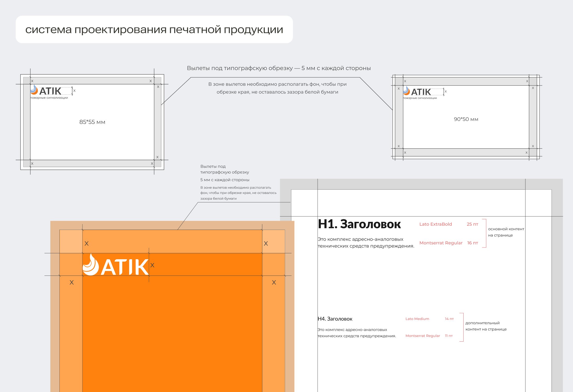Click the 'Lato Medium' font label
Screen dimensions: 573x392
[417, 319]
